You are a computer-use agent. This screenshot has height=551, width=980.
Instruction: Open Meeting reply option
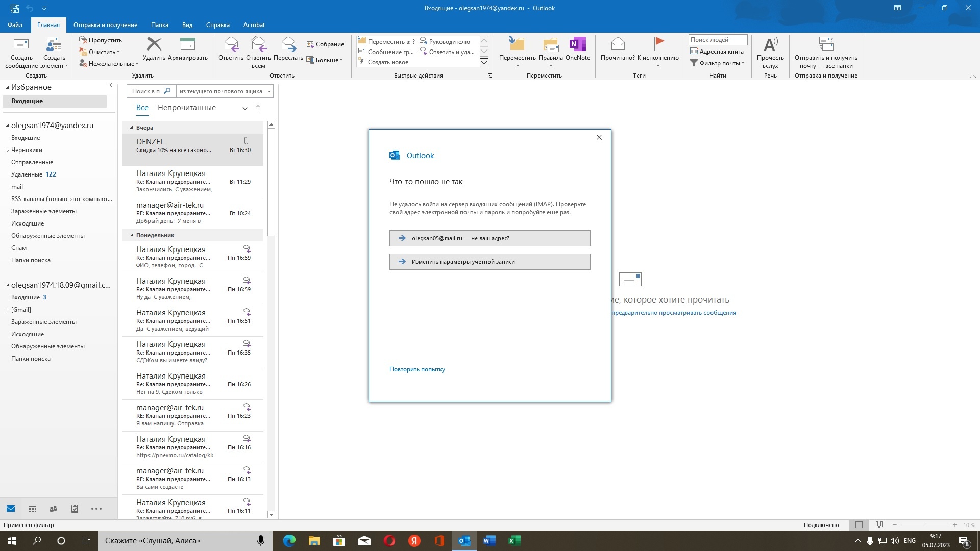click(325, 44)
